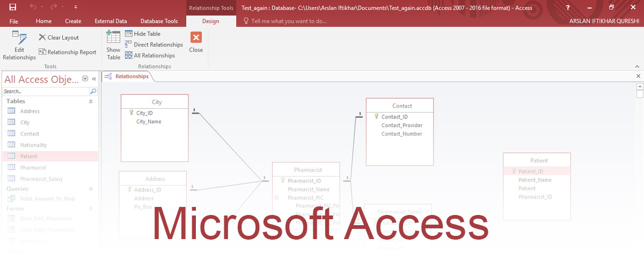644x260 pixels.
Task: Click Show Table button
Action: (113, 46)
